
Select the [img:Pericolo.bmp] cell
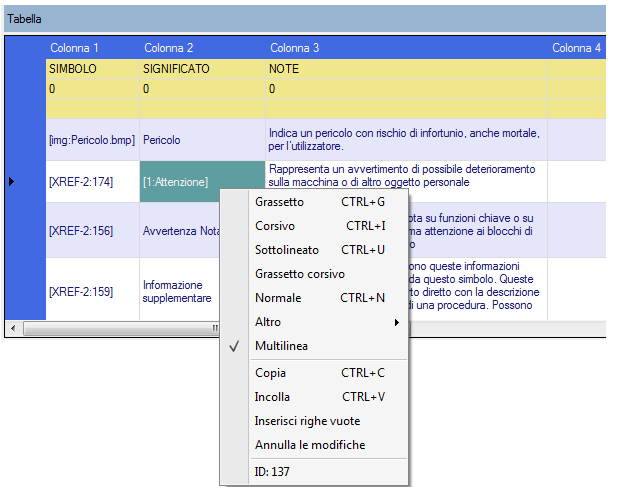[x=93, y=140]
